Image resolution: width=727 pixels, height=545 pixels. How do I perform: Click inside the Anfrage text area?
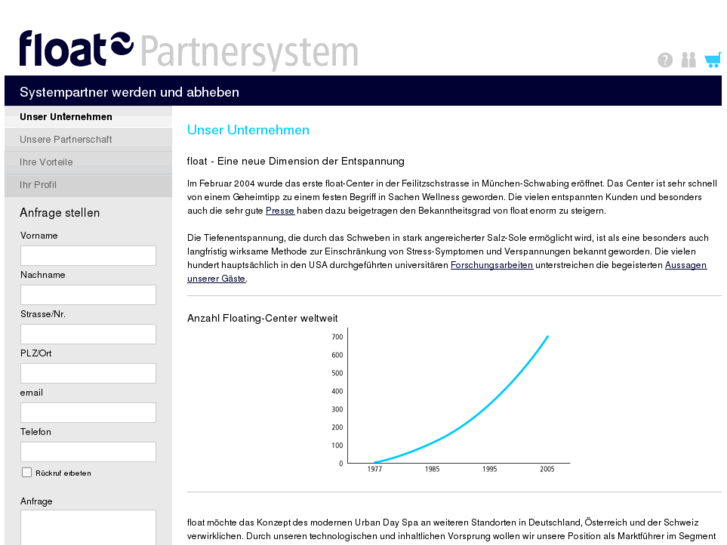pos(88,528)
